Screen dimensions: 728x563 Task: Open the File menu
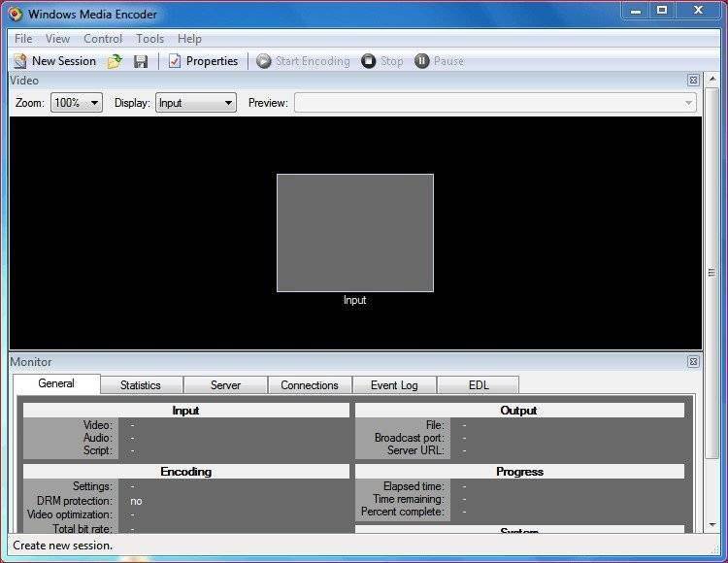coord(23,39)
